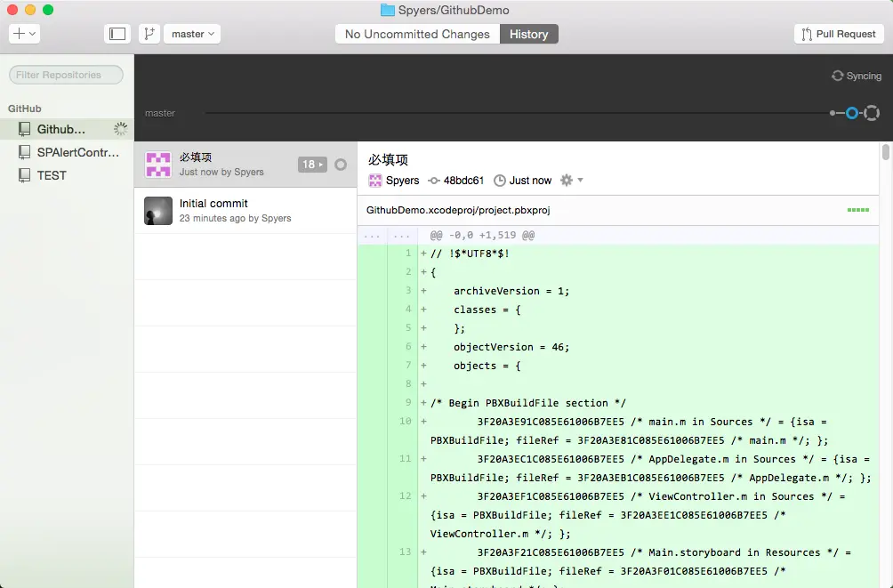Click the Spyers author name in commit header
The height and width of the screenshot is (588, 893).
coord(402,181)
